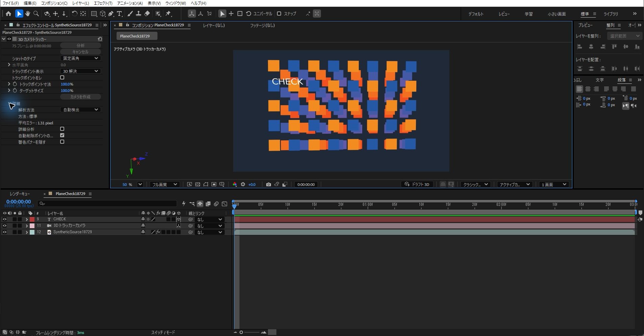Open the エフェクト(T) menu
This screenshot has height=336, width=644.
[103, 3]
